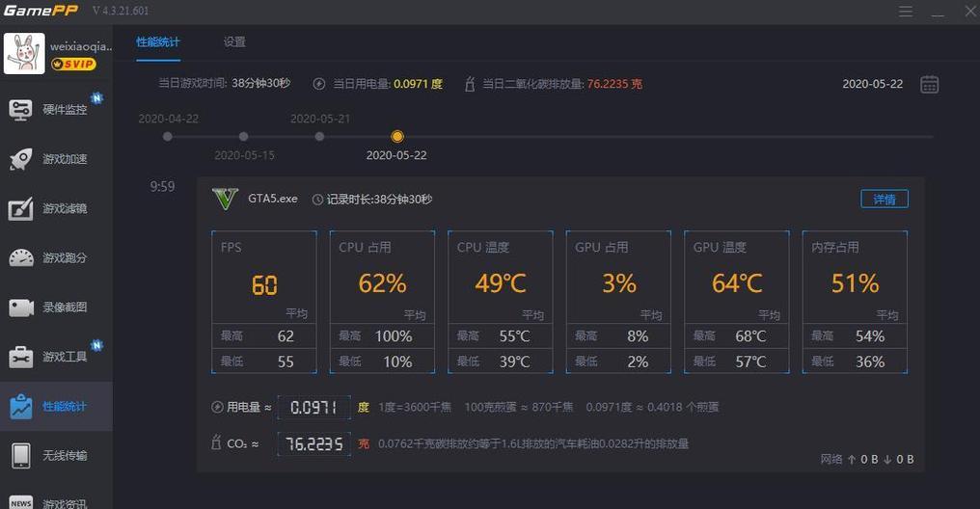
Task: Click the weixiaoqia.. username
Action: [81, 47]
